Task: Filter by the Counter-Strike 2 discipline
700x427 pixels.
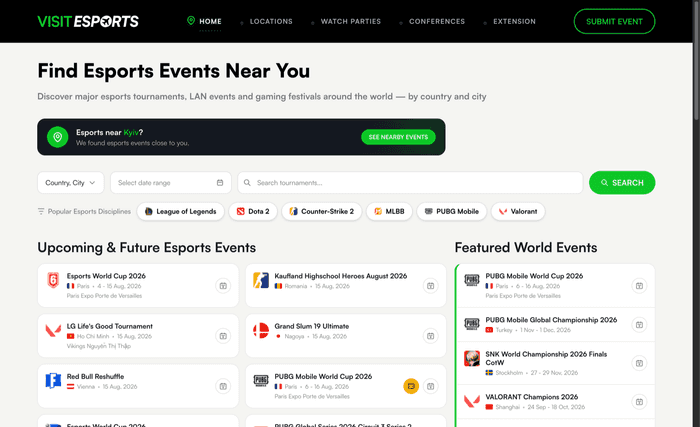Action: coord(321,211)
